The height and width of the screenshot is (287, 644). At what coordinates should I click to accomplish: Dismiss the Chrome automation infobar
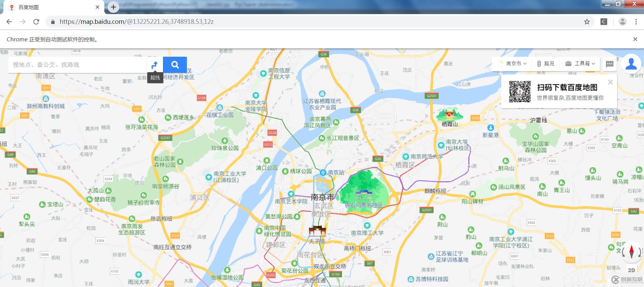point(635,39)
